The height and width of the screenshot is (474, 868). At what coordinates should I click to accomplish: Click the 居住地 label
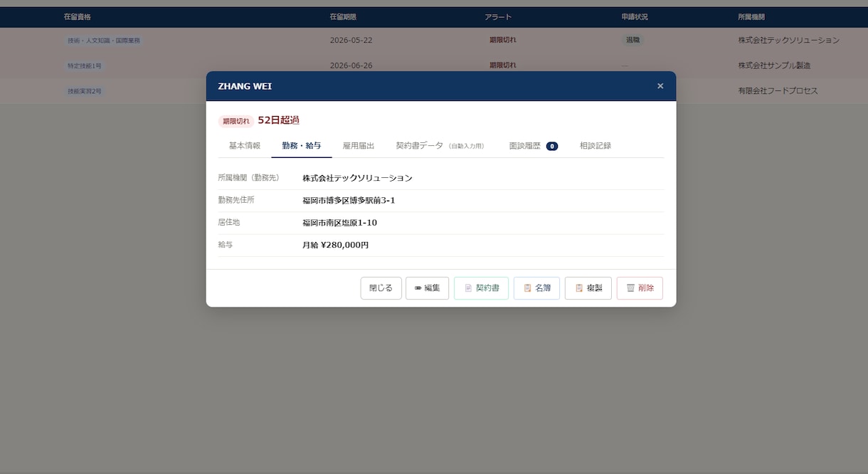pos(229,222)
